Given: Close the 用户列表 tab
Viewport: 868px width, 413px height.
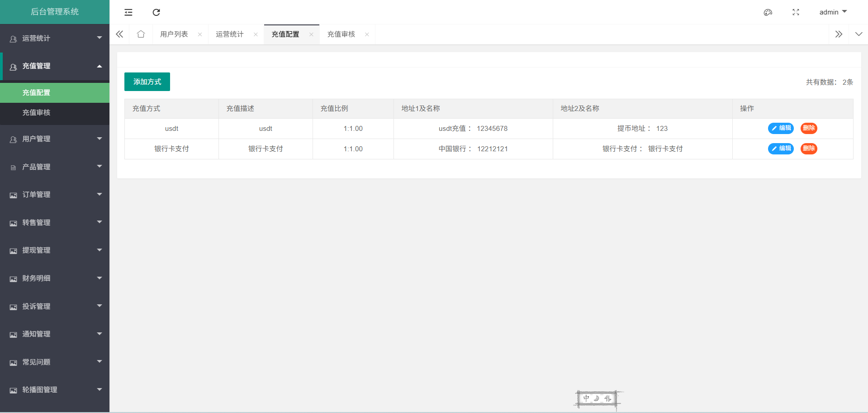Looking at the screenshot, I should point(200,34).
